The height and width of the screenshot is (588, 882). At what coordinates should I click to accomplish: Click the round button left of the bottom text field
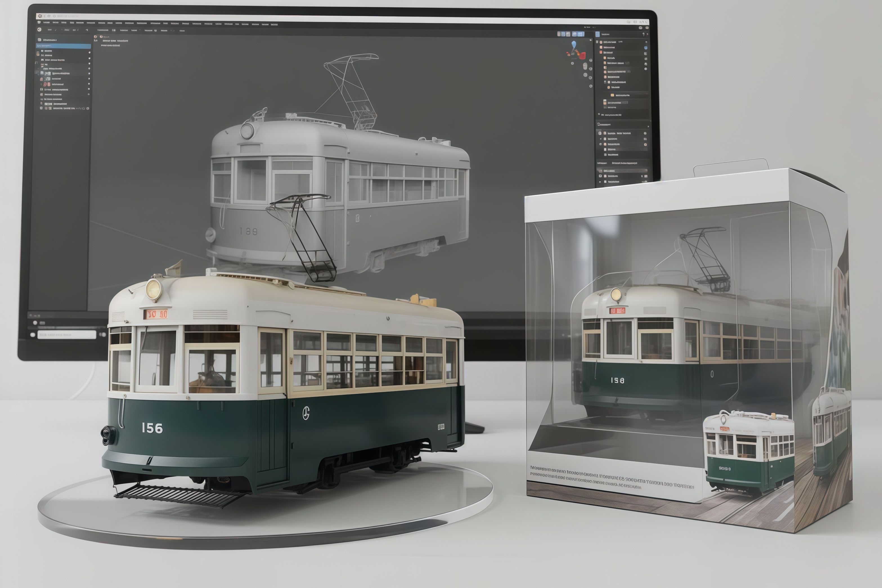[x=33, y=335]
